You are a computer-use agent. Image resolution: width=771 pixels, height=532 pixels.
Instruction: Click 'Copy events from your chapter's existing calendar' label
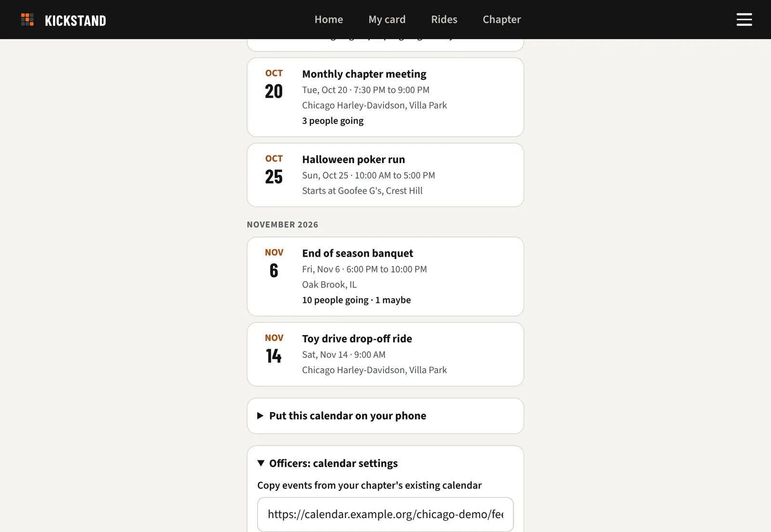coord(370,485)
